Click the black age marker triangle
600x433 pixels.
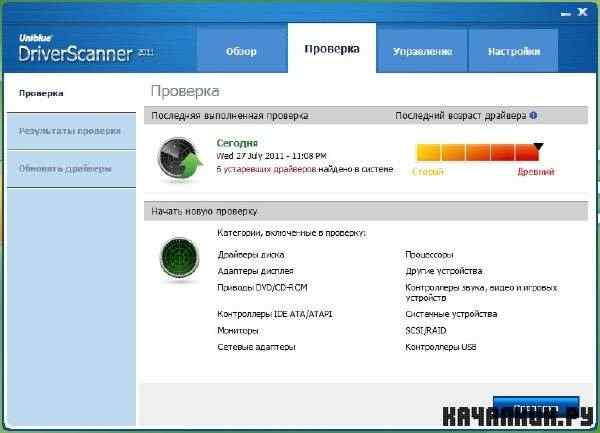coord(538,146)
